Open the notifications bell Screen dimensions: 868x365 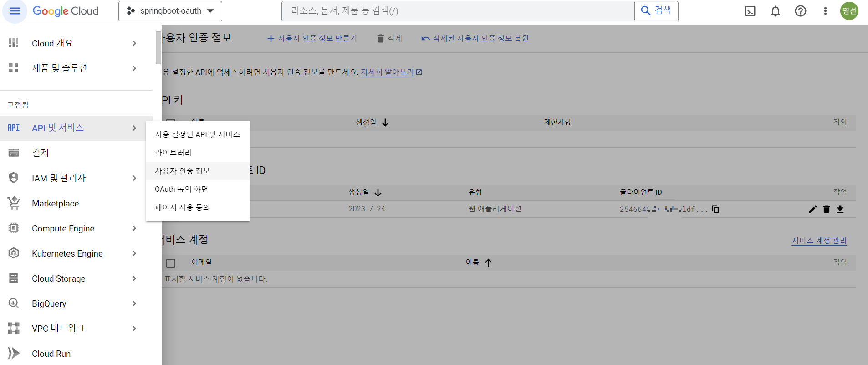point(776,11)
